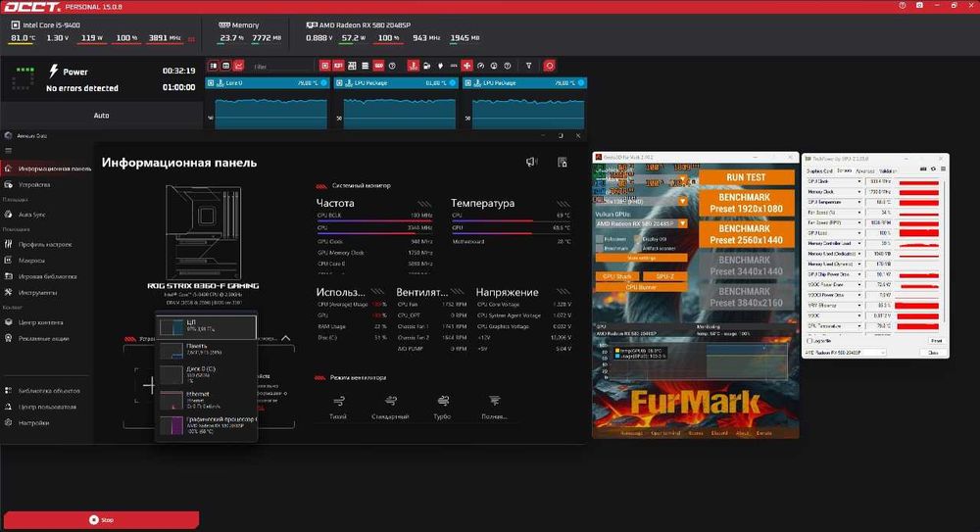Select the Диск 0 (C:) entry in the popup
980x532 pixels.
point(206,374)
